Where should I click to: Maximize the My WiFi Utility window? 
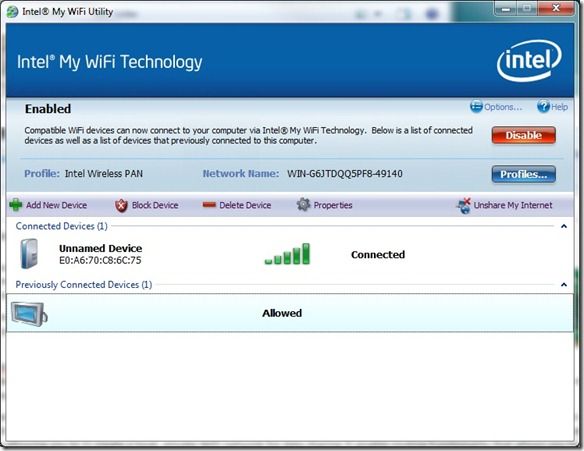(527, 8)
